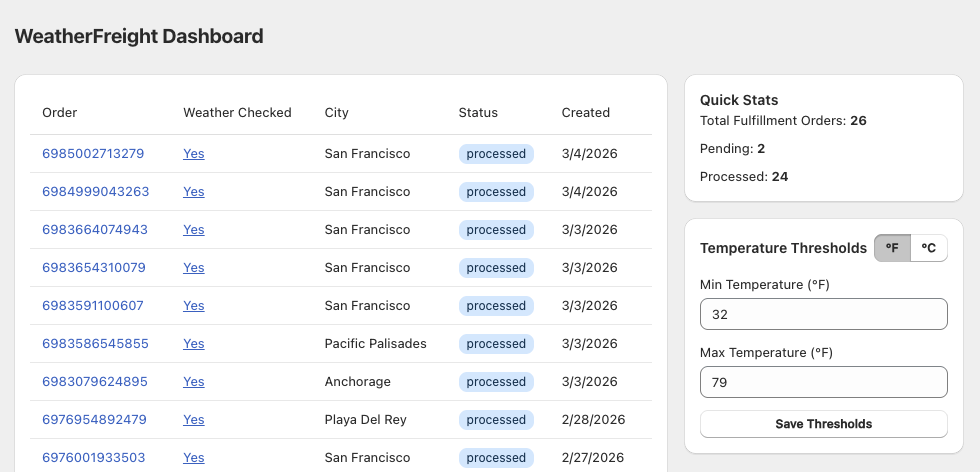The image size is (980, 472).
Task: Click Yes weather link for order 6976001933503
Action: tap(194, 458)
